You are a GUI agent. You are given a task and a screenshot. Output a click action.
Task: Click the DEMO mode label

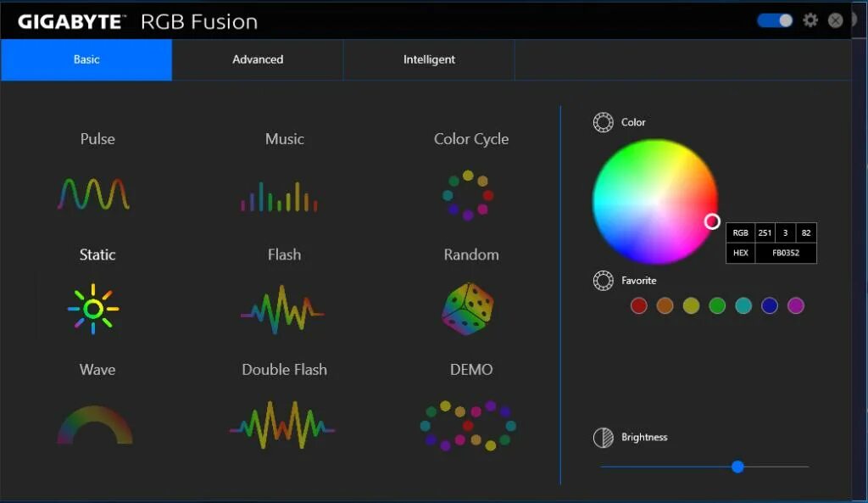pos(471,370)
